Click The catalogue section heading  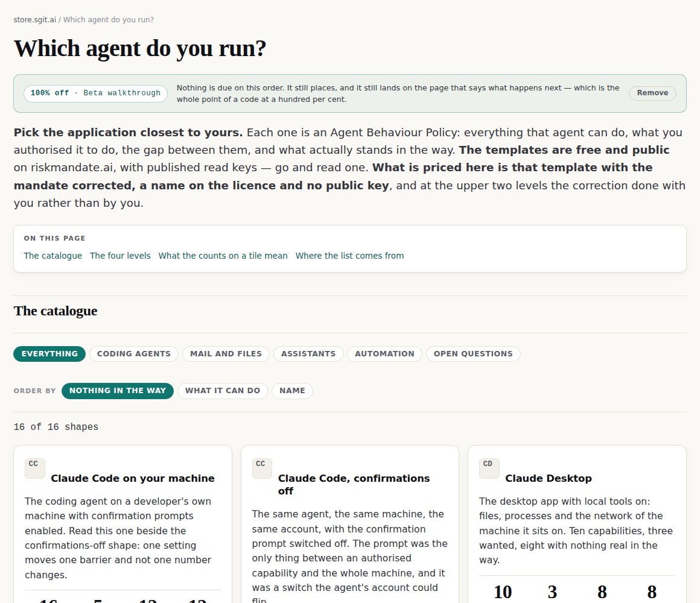click(x=56, y=311)
